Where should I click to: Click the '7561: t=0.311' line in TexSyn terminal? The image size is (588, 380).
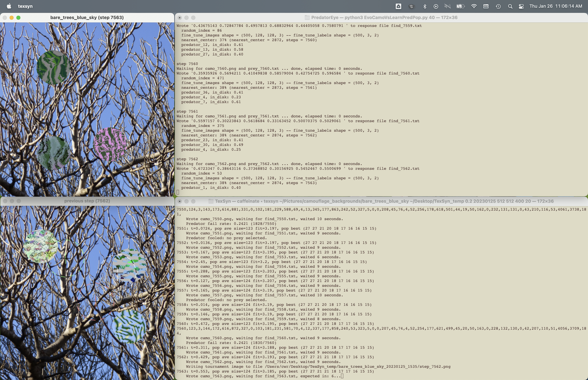[275, 347]
